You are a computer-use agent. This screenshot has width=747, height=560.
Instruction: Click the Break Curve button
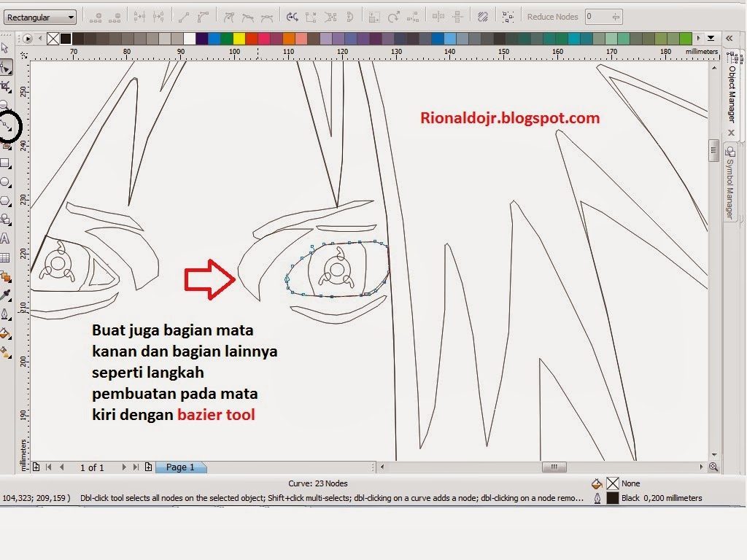tap(158, 17)
